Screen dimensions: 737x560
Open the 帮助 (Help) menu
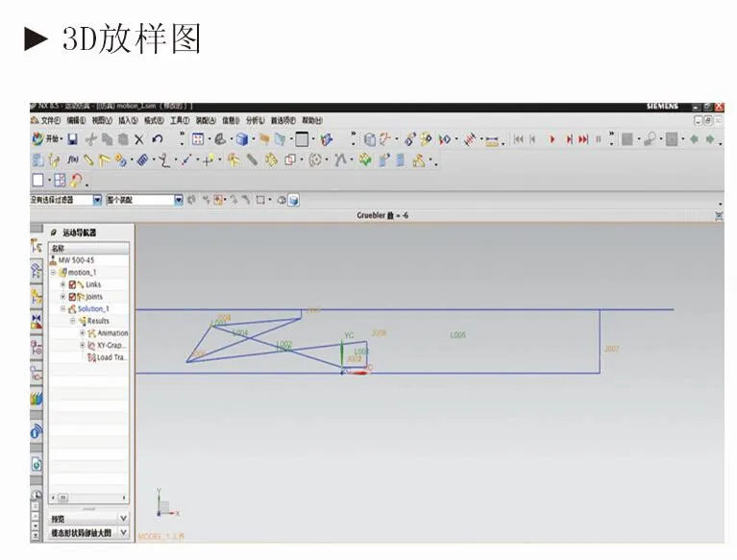(312, 121)
